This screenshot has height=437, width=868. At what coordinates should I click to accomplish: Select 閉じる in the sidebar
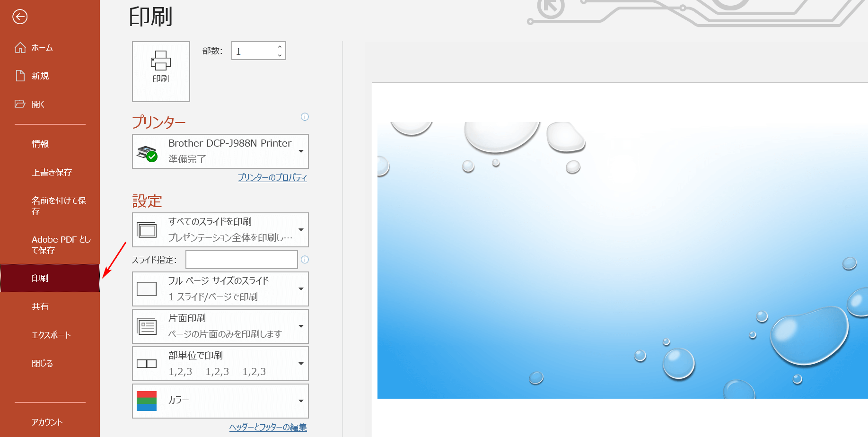[50, 363]
